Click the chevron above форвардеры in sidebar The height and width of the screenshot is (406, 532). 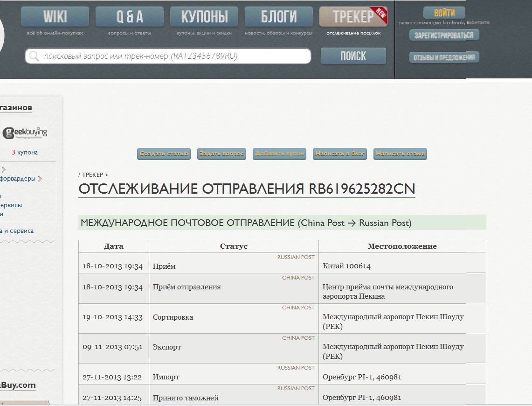[4, 170]
